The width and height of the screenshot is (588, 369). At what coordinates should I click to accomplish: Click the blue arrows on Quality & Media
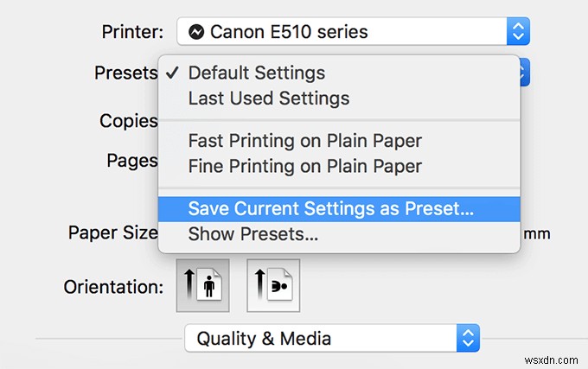click(468, 338)
